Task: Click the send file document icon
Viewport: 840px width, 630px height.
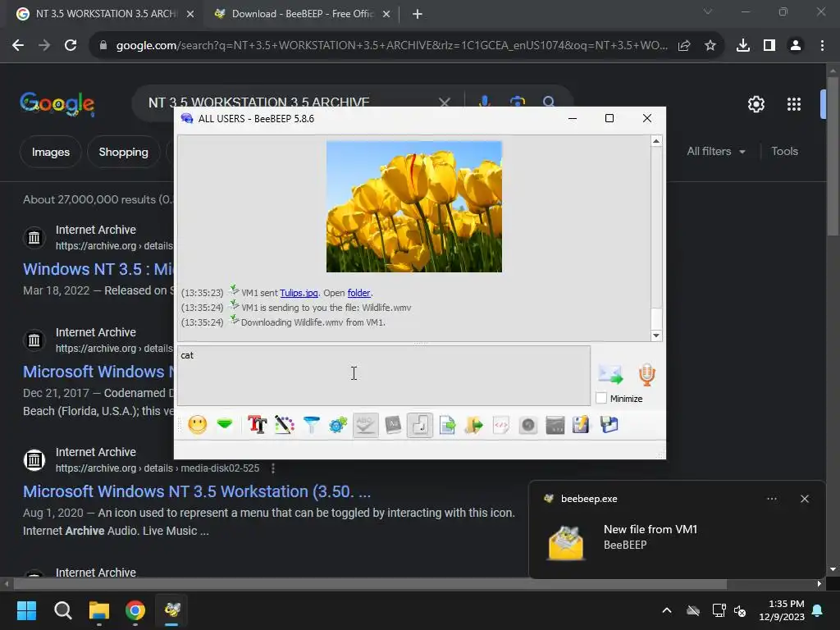Action: pos(447,425)
